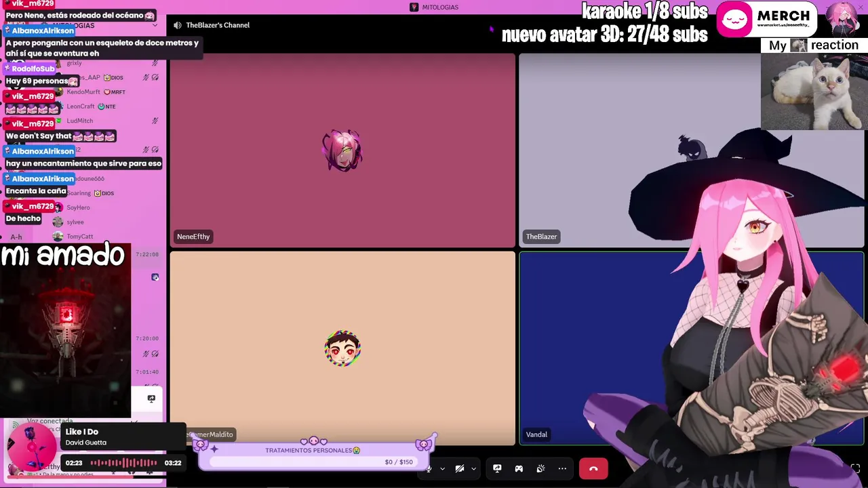The image size is (868, 488).
Task: Click the share your screen icon
Action: (497, 468)
